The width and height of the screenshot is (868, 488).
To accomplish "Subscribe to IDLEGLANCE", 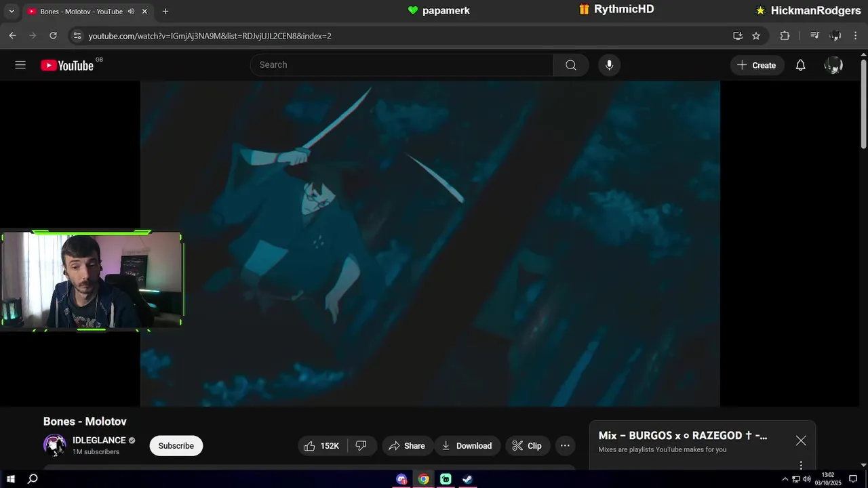I will 176,445.
